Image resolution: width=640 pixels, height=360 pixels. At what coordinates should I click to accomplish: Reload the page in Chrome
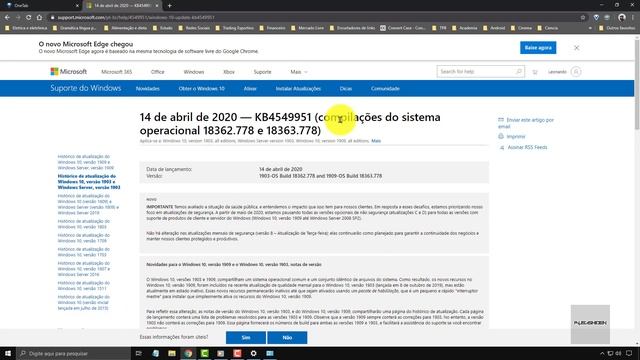pyautogui.click(x=29, y=18)
